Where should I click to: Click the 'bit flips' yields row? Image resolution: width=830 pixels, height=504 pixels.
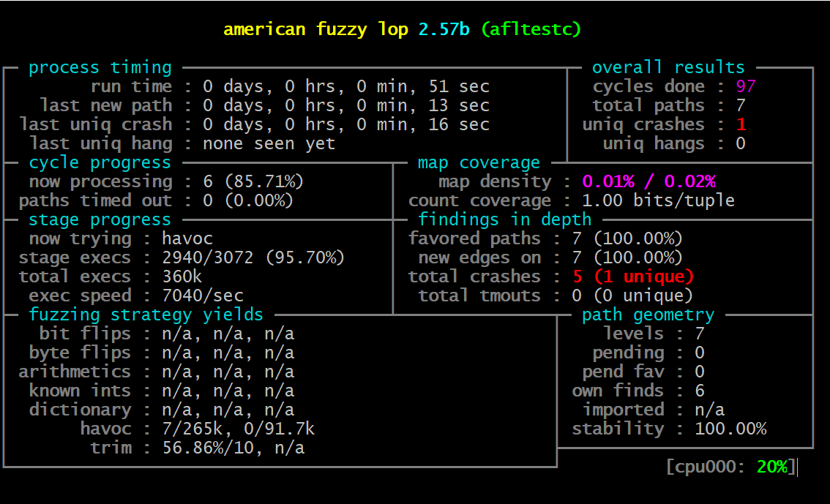click(x=167, y=334)
